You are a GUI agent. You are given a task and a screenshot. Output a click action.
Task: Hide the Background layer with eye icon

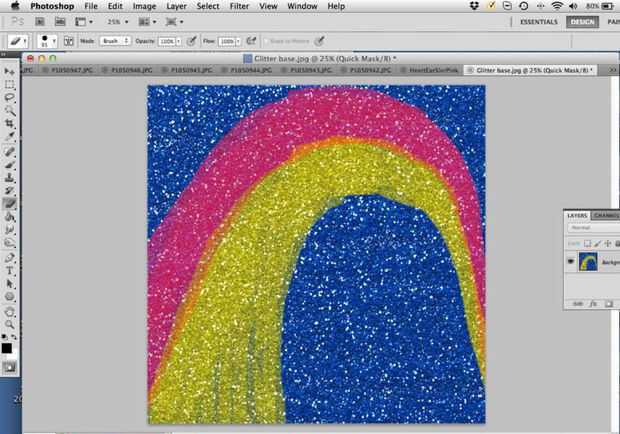point(571,261)
